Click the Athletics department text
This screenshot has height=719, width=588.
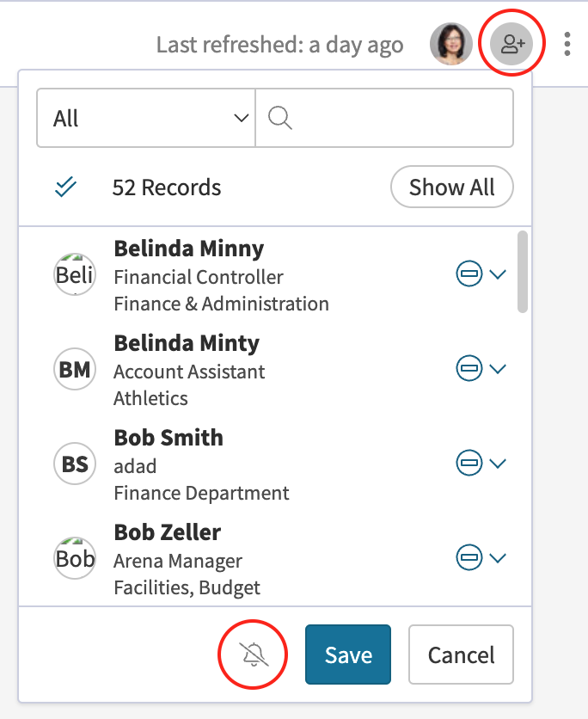coord(150,398)
